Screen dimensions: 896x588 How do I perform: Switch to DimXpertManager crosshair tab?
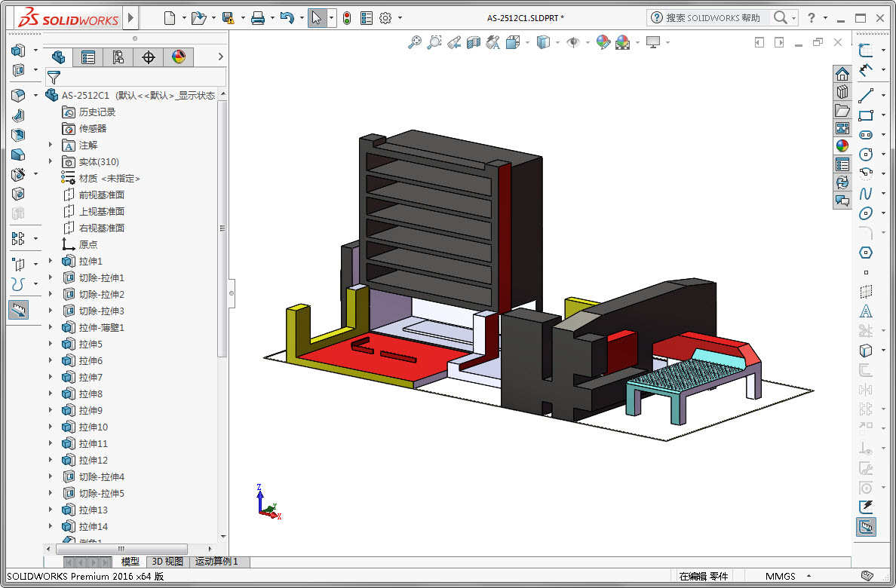coord(148,57)
